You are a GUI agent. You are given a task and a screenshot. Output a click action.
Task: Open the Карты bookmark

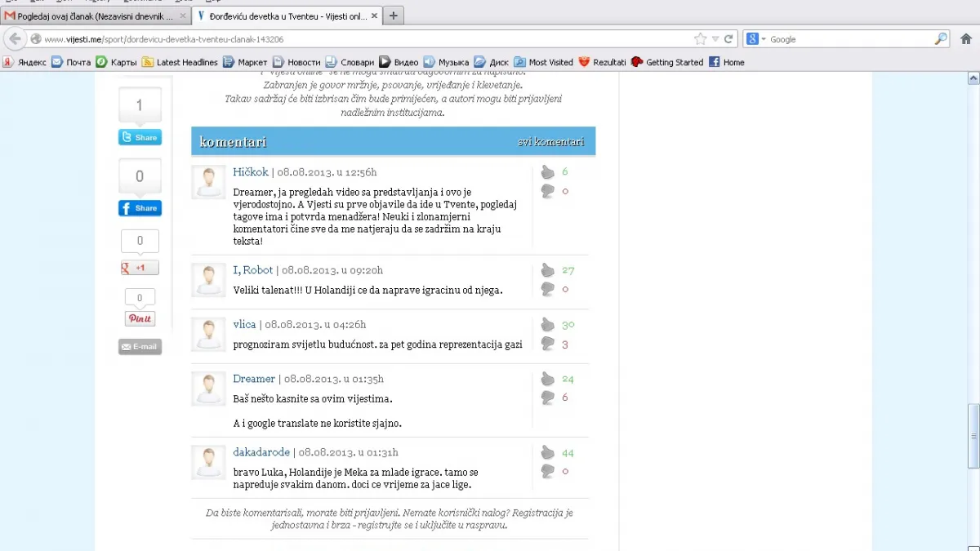[x=117, y=62]
